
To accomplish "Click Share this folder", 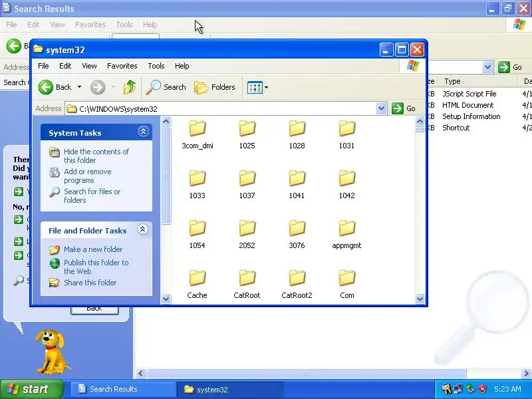I will point(90,283).
